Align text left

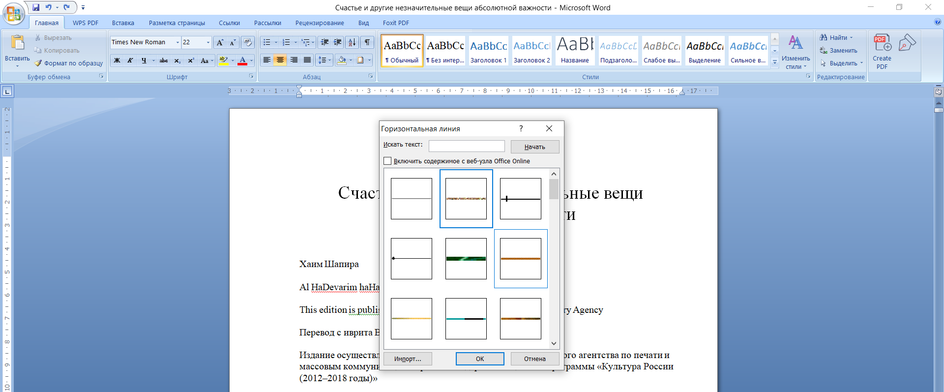tap(267, 60)
